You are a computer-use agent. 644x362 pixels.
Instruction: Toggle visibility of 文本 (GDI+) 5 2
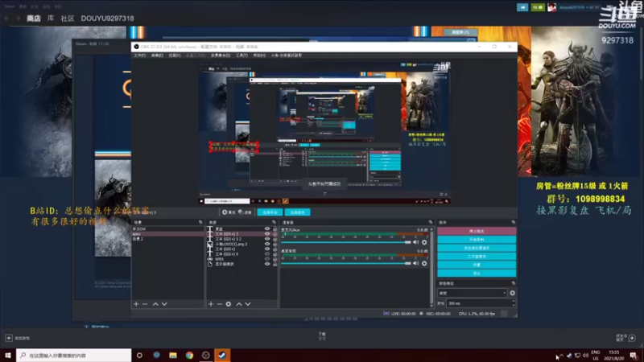[267, 239]
